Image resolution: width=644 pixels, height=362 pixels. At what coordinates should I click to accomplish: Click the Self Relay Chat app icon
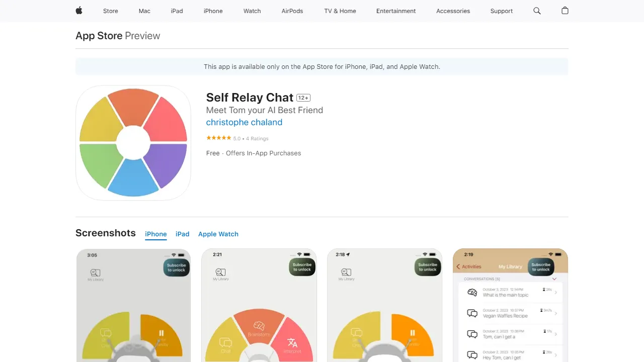133,143
